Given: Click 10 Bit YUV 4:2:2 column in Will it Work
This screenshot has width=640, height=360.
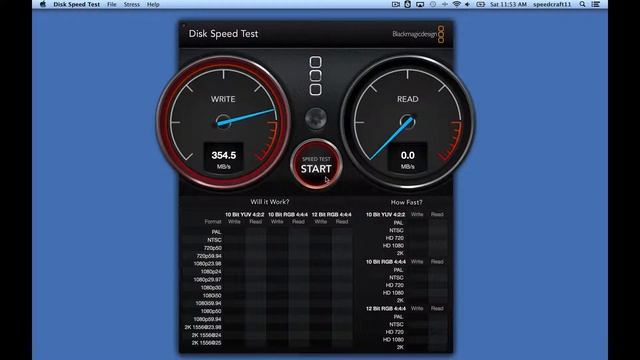Looking at the screenshot, I should 244,214.
